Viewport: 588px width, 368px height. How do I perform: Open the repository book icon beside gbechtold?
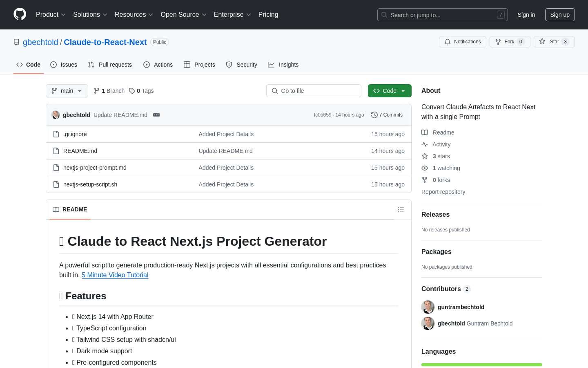pos(16,42)
